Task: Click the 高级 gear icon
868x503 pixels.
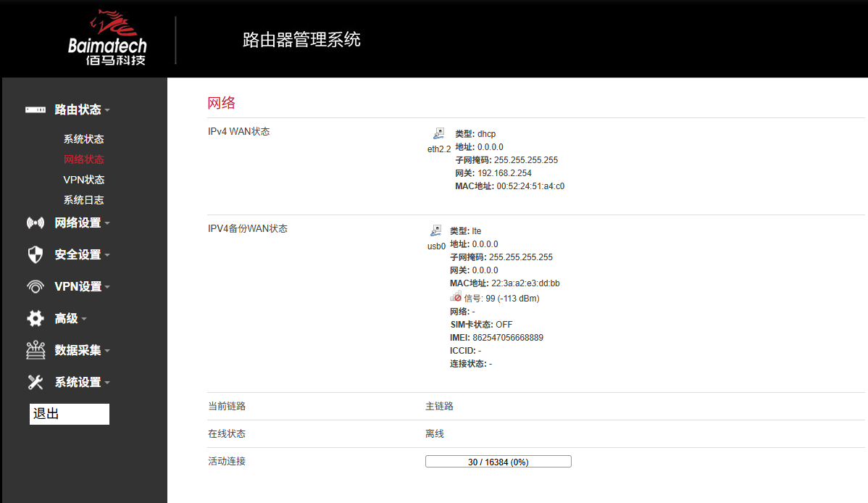Action: [36, 318]
